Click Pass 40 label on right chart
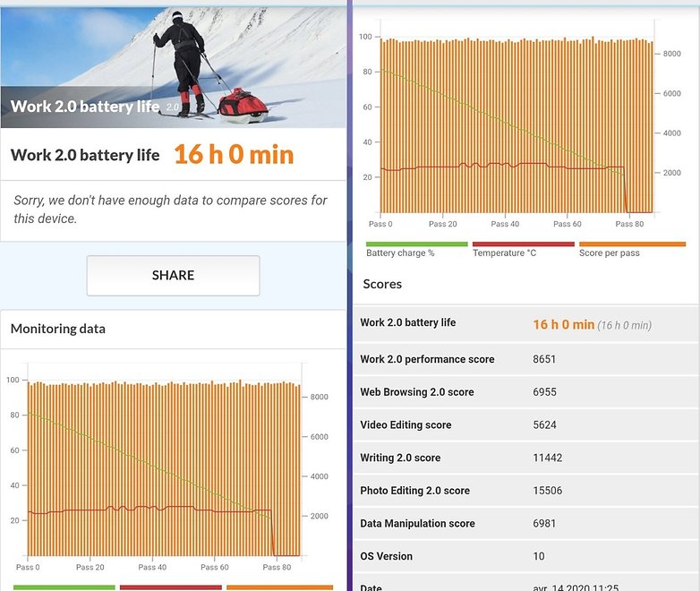The height and width of the screenshot is (591, 700). coord(505,224)
